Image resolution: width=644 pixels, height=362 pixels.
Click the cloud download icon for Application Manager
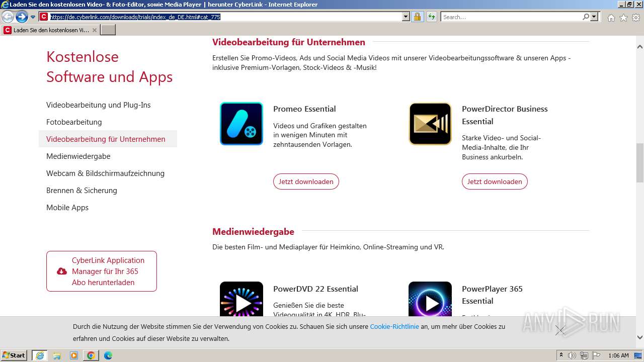[x=62, y=271]
